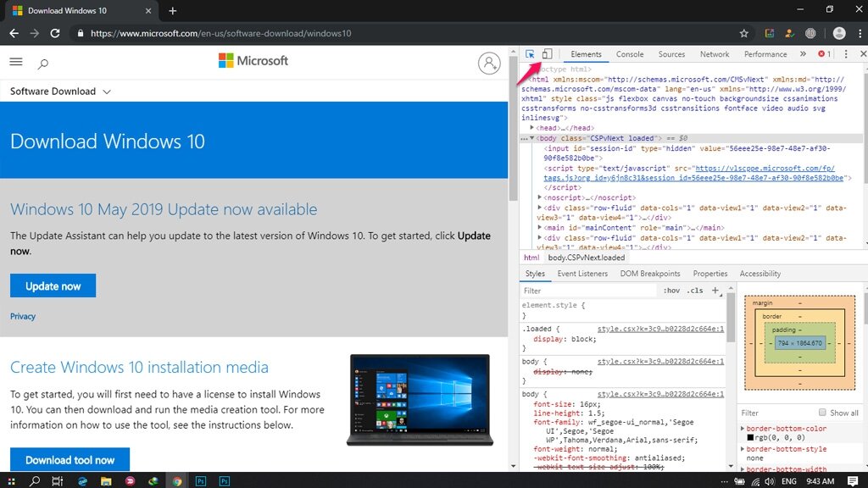Click the Microsoft logo

(x=253, y=61)
